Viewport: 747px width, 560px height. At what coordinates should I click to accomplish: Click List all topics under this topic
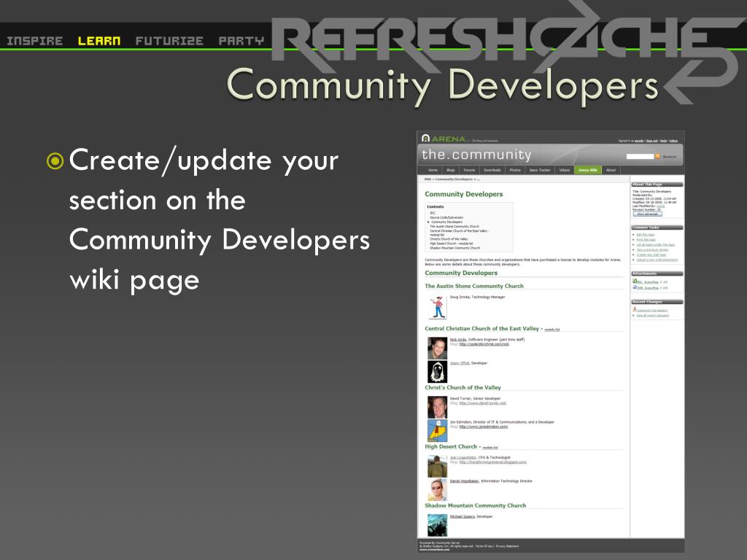click(x=656, y=245)
